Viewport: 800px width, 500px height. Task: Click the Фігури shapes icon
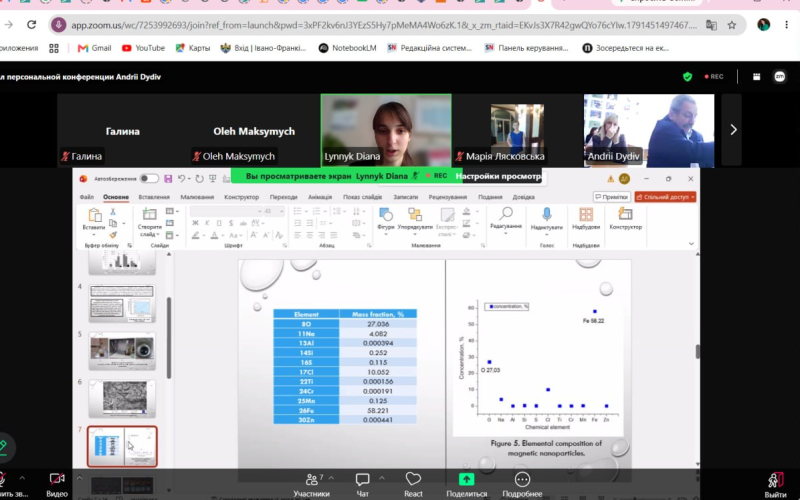[386, 214]
